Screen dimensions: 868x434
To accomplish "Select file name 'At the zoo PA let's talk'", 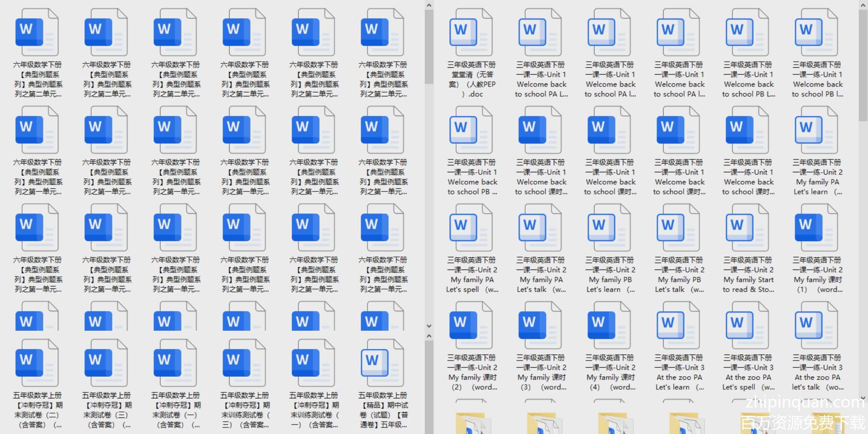I will click(x=818, y=372).
